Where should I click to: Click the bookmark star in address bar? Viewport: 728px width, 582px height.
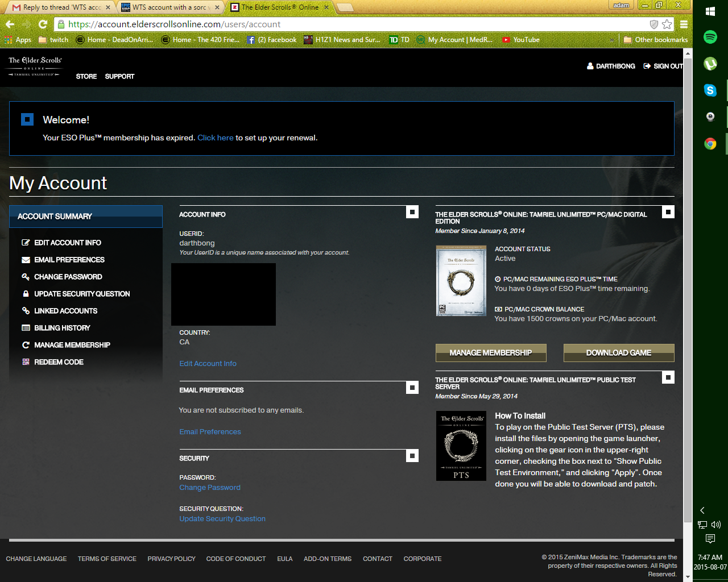[x=667, y=24]
